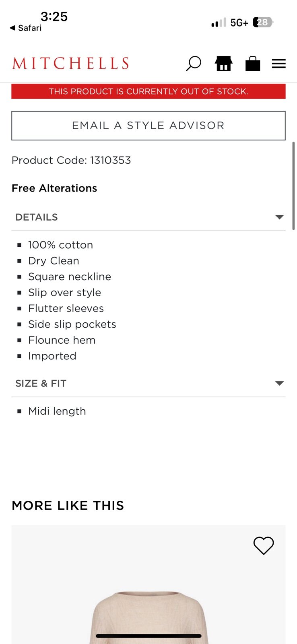Tap the home indicator bar at bottom
Viewport: 297px width, 644px height.
148,636
